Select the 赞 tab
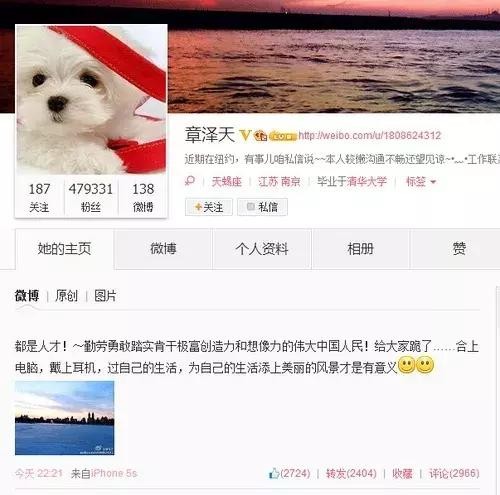Screen dimensions: 500x495 (459, 249)
